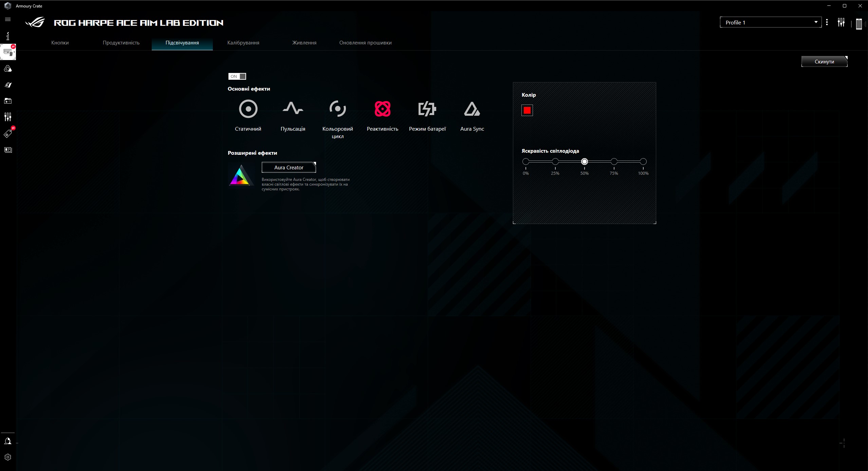Set LED brightness to 100%
Screen dimensions: 868x471
tap(643, 162)
